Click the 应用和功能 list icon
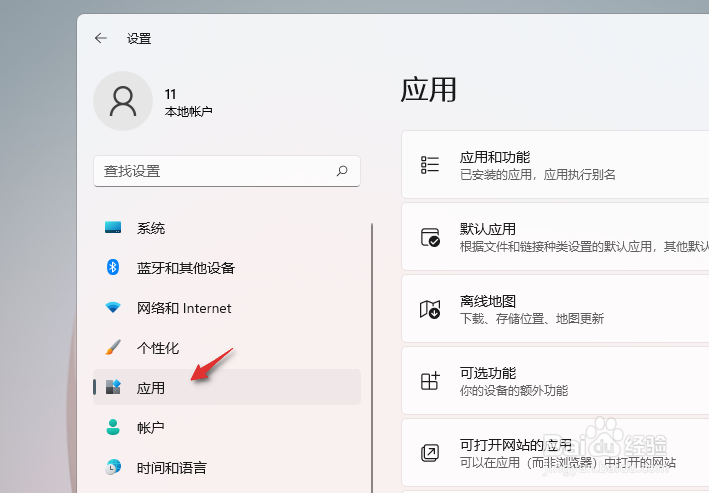Image resolution: width=709 pixels, height=493 pixels. click(430, 165)
